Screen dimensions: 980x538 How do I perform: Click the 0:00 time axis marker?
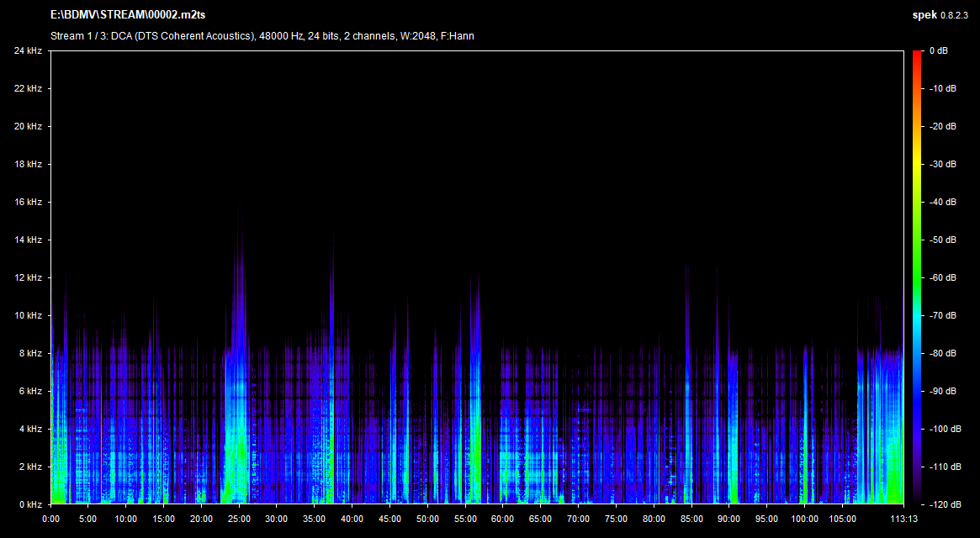tap(51, 519)
